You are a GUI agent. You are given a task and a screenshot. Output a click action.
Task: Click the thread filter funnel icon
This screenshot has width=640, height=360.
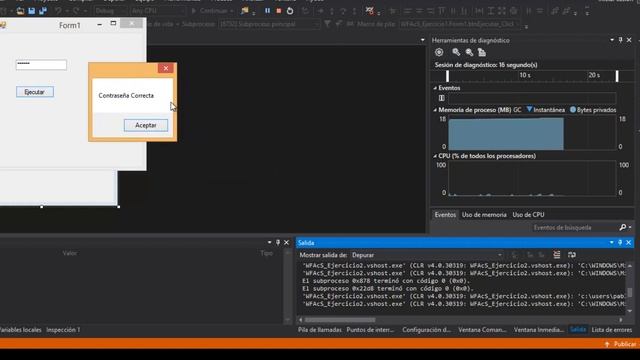point(327,24)
